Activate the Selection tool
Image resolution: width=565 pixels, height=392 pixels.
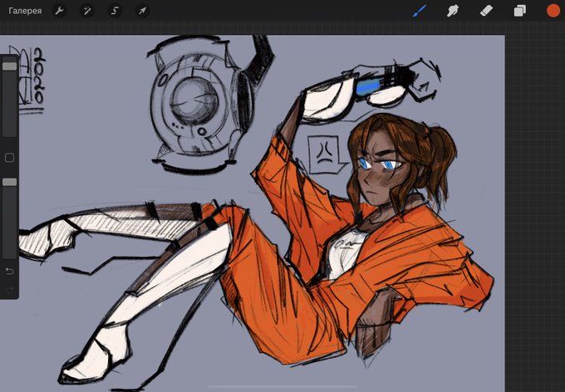coord(115,11)
